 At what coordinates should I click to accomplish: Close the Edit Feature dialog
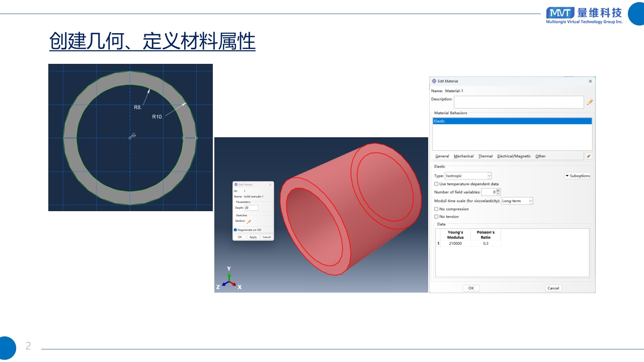270,185
